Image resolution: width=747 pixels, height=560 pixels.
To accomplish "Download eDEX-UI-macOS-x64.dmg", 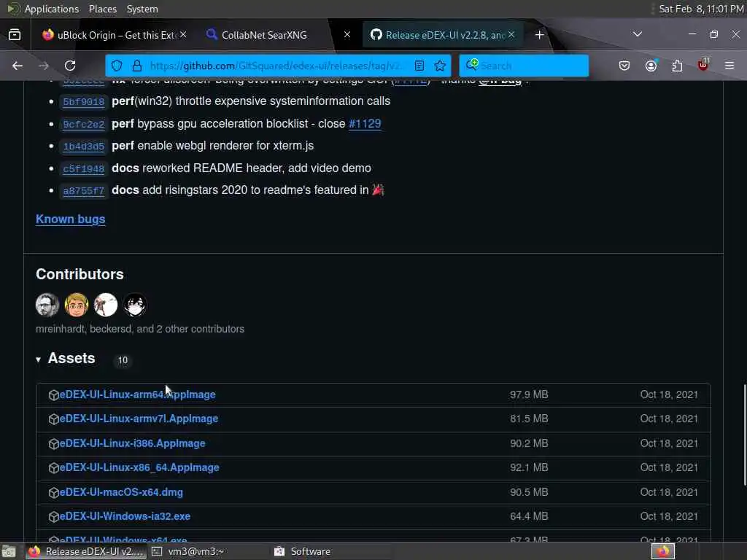I will tap(121, 492).
